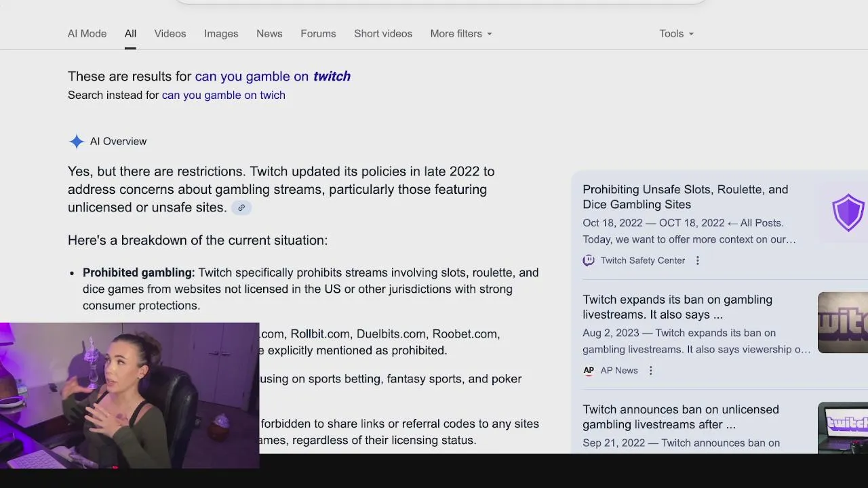Click the source link chip after 'unsafe sites.'
868x488 pixels.
coord(241,207)
